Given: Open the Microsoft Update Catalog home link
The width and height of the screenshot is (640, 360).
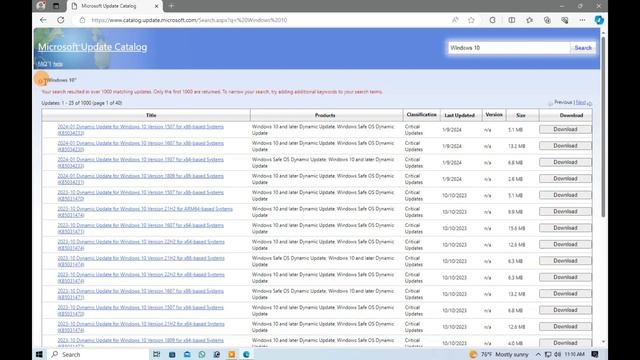Looking at the screenshot, I should tap(93, 47).
